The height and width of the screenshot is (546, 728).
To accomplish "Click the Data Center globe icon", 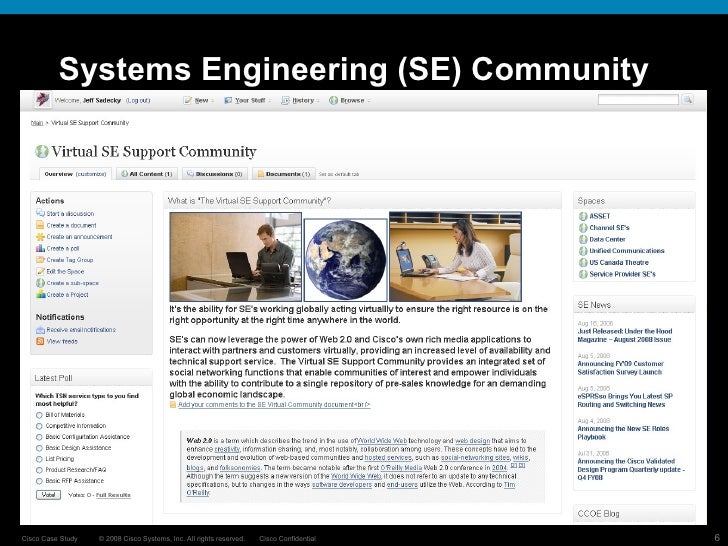I will [583, 239].
